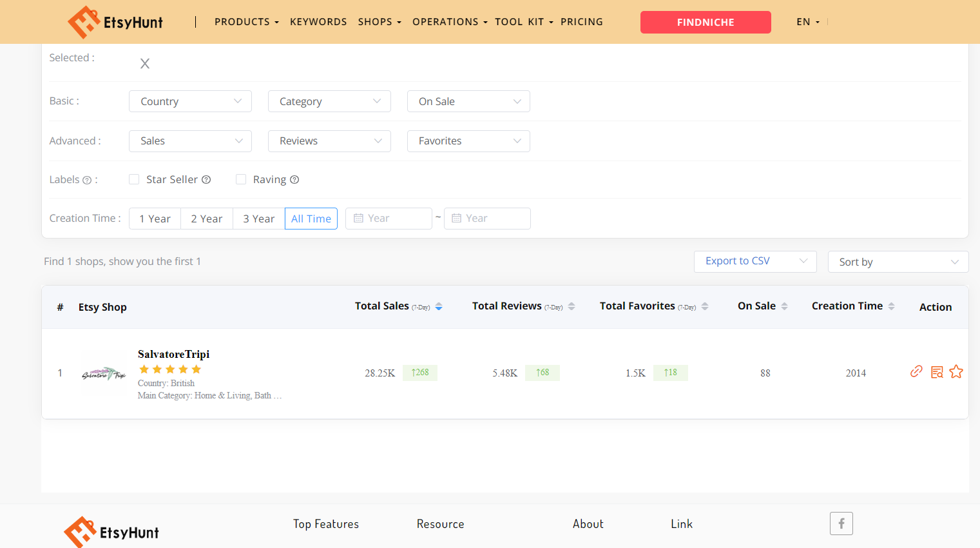Click the 268 sales increase badge

click(420, 373)
